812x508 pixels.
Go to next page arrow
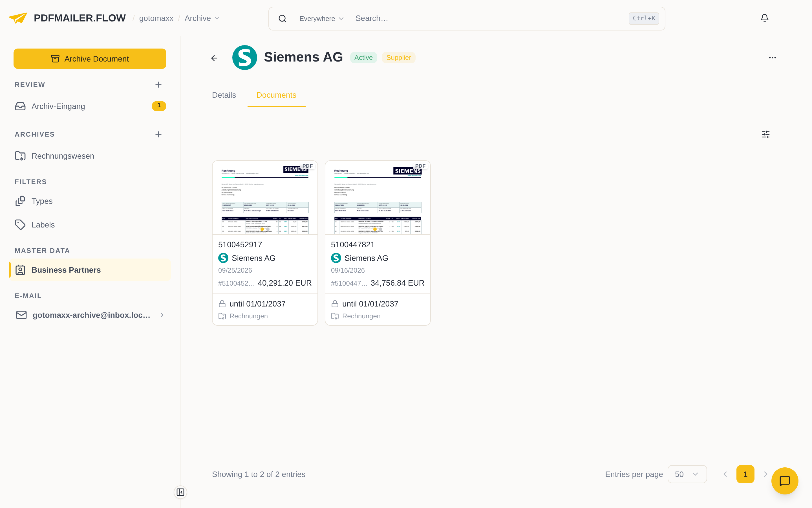[x=765, y=474]
